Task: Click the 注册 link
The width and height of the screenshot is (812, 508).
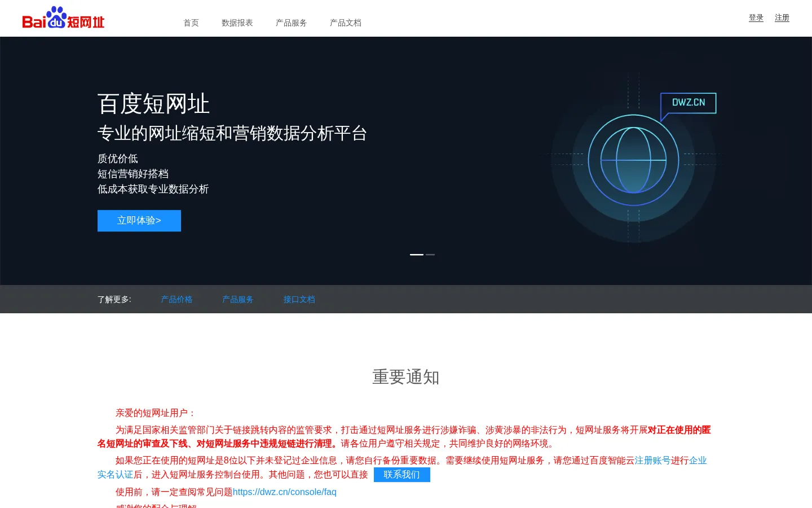Action: (x=782, y=17)
